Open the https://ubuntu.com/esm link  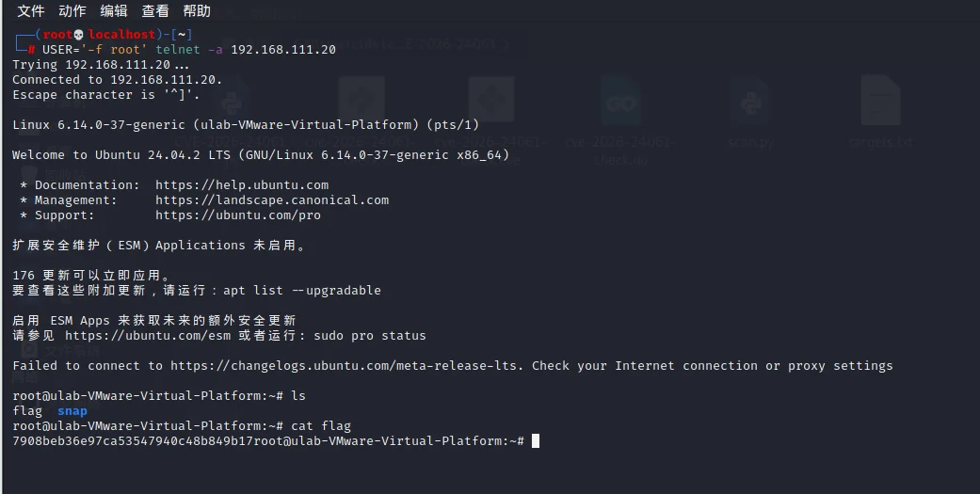pyautogui.click(x=148, y=335)
